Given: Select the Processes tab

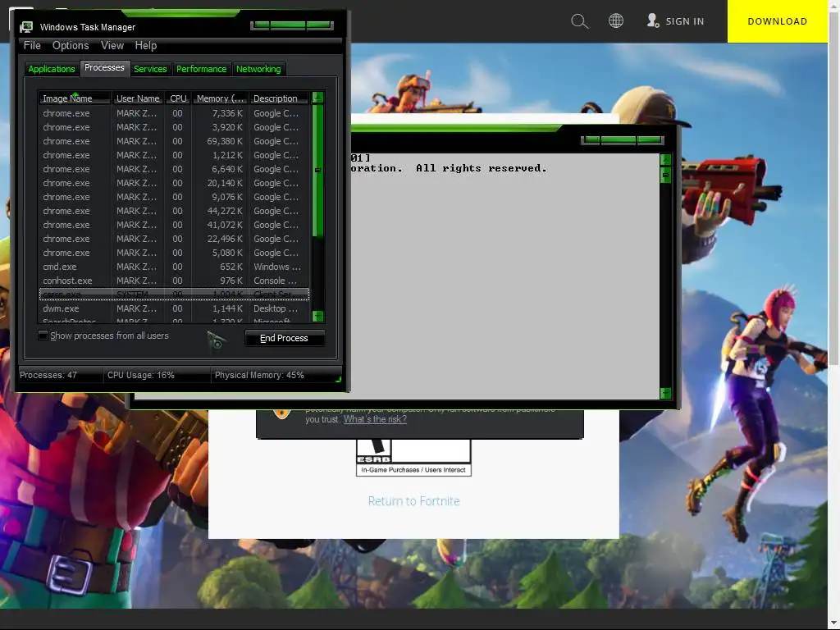Looking at the screenshot, I should pyautogui.click(x=104, y=68).
